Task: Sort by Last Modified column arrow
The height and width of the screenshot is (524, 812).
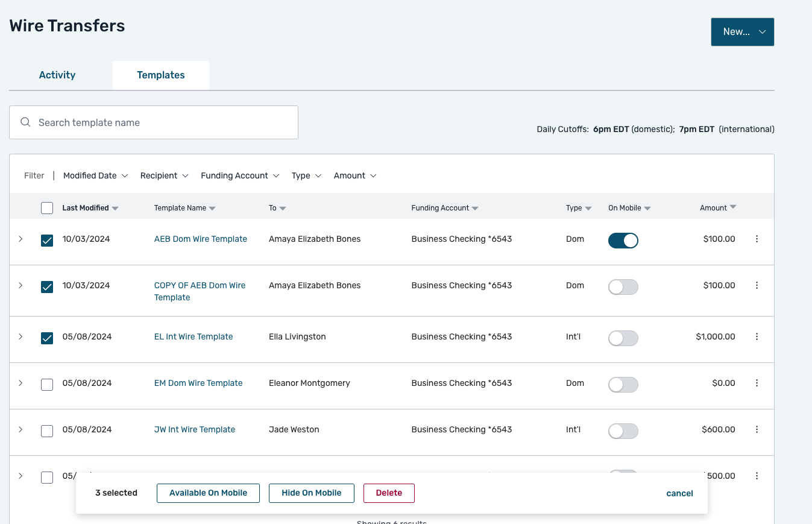Action: 115,209
